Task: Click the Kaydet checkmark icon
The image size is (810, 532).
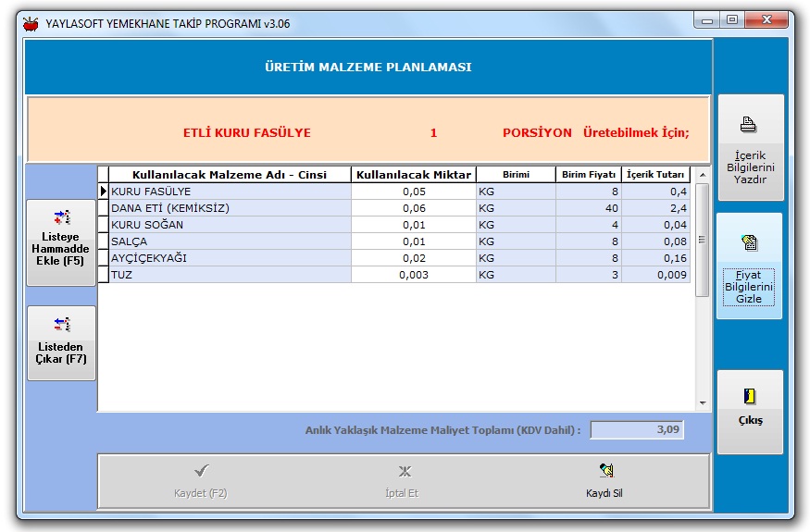Action: [x=202, y=471]
